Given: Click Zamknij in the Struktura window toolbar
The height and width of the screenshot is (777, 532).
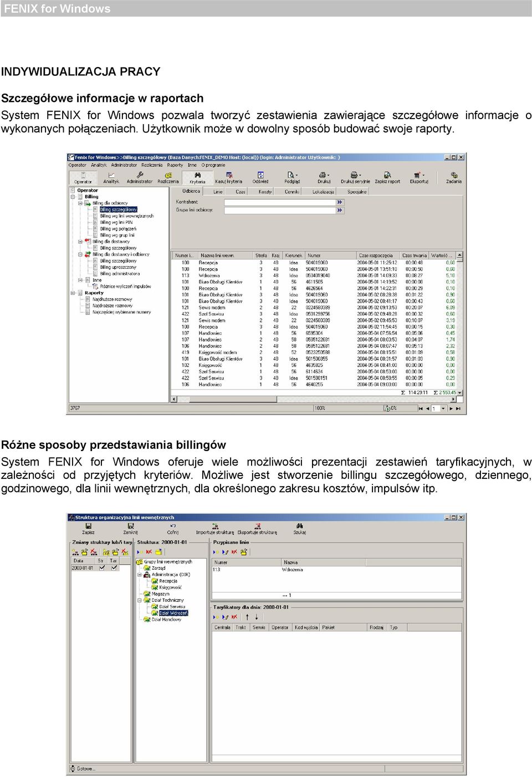Looking at the screenshot, I should coord(131,529).
